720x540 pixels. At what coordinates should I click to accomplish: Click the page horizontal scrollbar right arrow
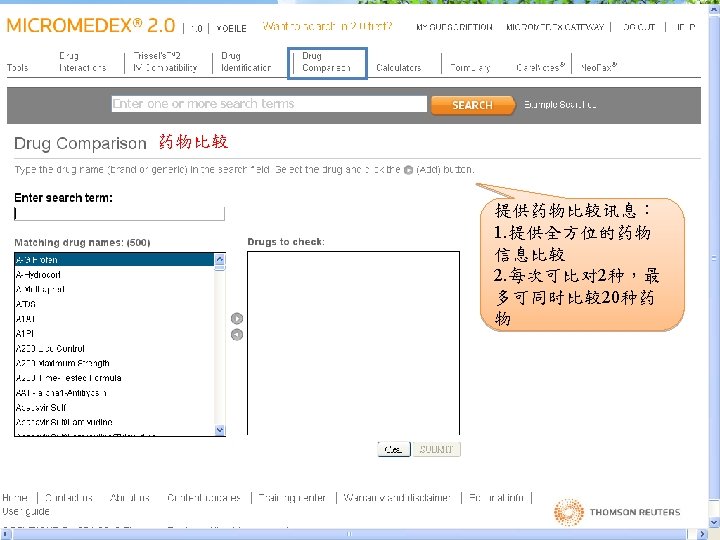(703, 534)
